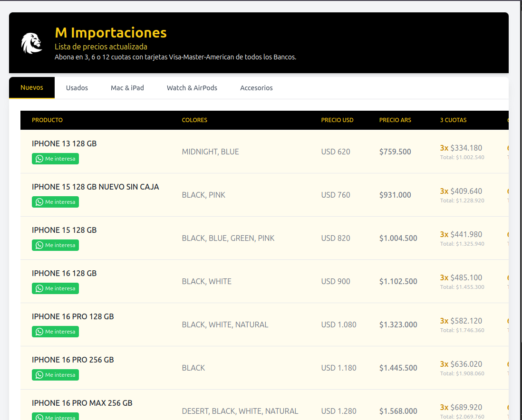This screenshot has height=420, width=522.
Task: Click the BLACK, PINK colors cell
Action: (203, 195)
